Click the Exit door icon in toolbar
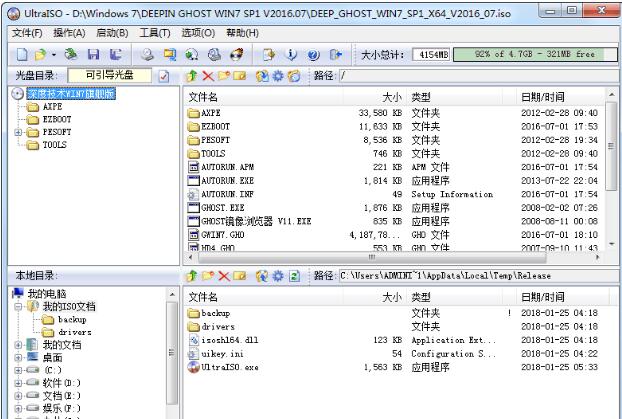 [x=336, y=54]
